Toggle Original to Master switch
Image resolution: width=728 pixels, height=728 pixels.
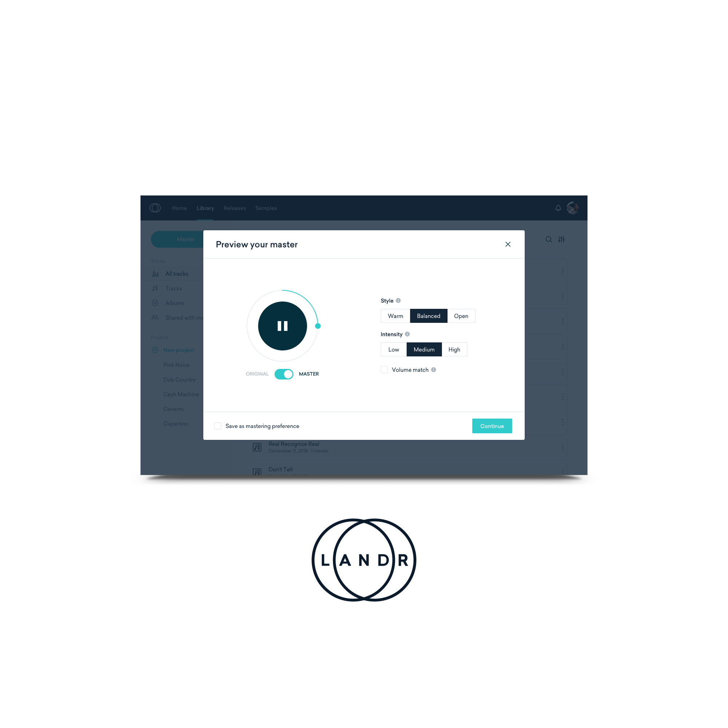(x=283, y=373)
